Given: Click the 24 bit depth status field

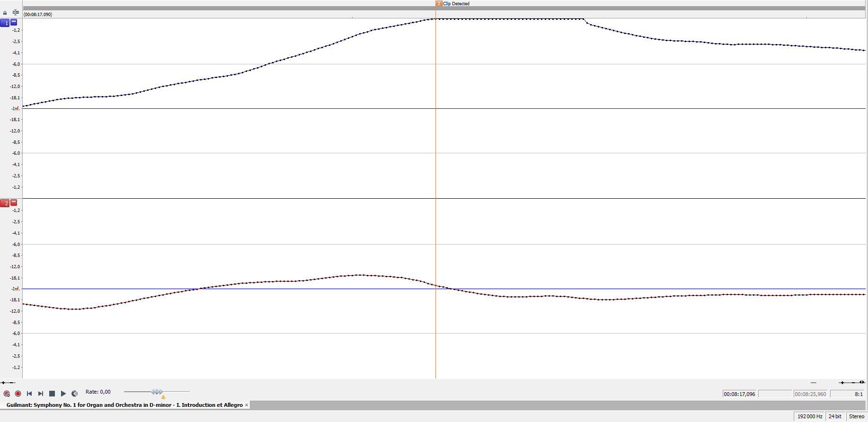Looking at the screenshot, I should point(835,416).
